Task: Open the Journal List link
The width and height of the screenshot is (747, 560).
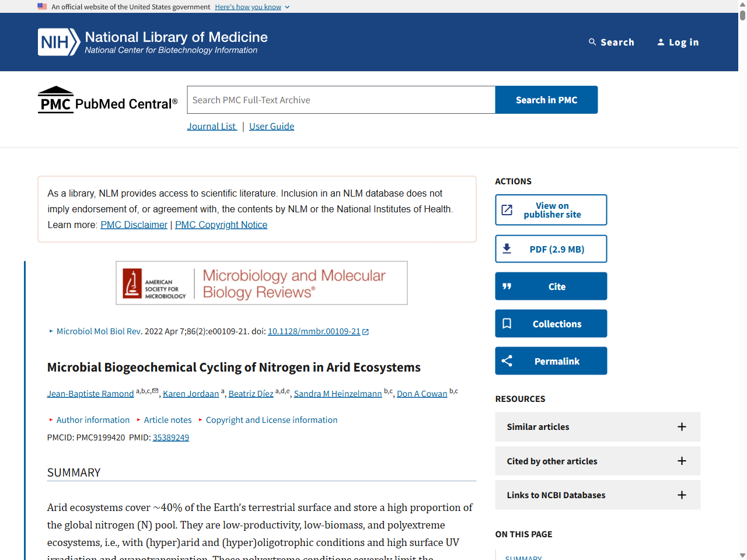Action: coord(211,126)
